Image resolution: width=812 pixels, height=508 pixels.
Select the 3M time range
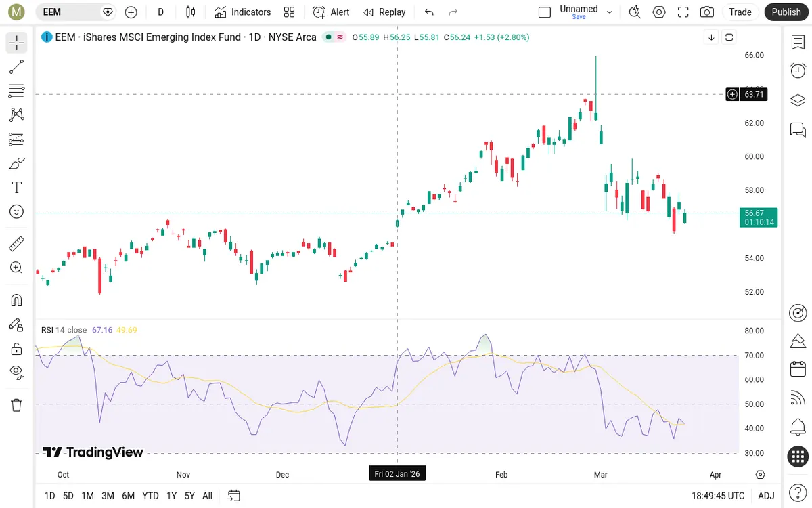[x=108, y=496]
